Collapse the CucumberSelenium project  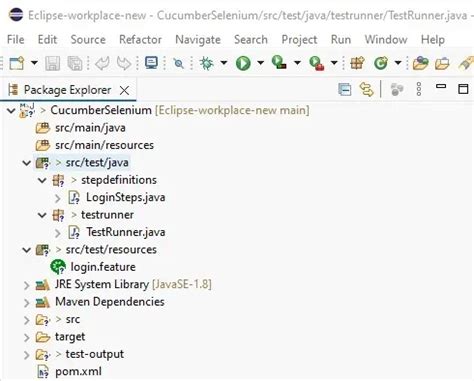coord(11,110)
